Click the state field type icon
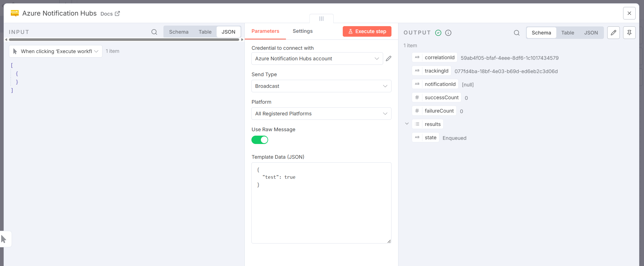The width and height of the screenshot is (644, 266). (417, 137)
